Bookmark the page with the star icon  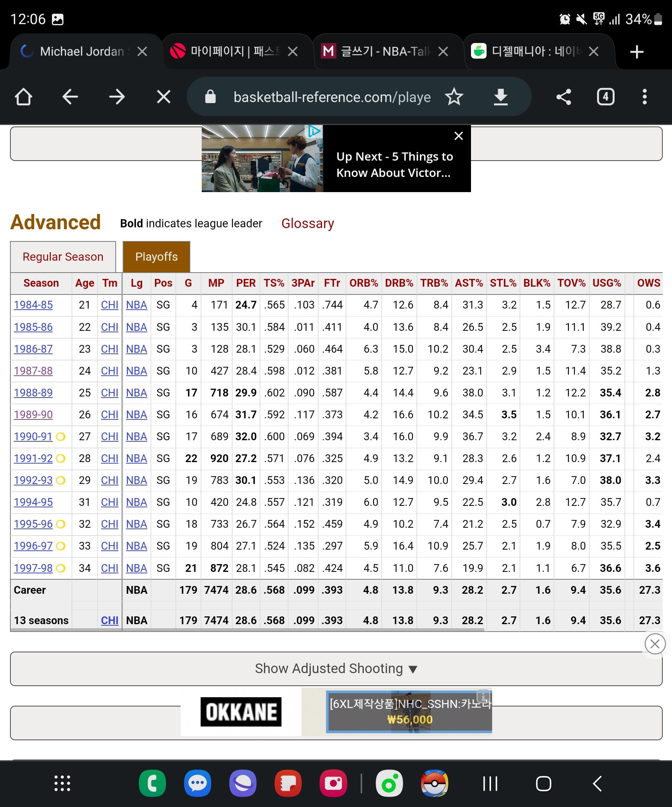tap(454, 97)
